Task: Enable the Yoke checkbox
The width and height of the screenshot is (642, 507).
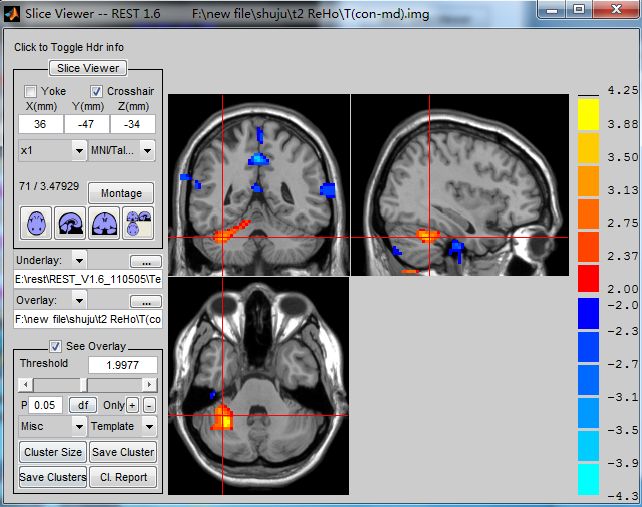Action: click(x=30, y=91)
